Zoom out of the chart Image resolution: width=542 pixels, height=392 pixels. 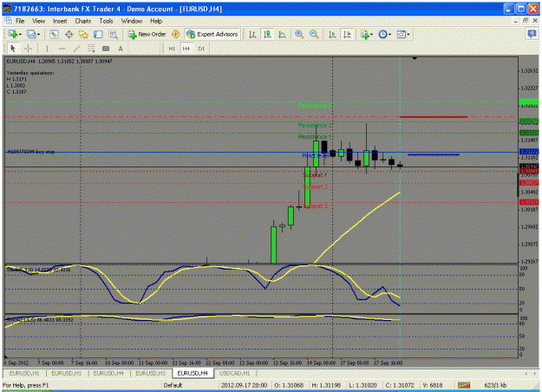click(314, 34)
